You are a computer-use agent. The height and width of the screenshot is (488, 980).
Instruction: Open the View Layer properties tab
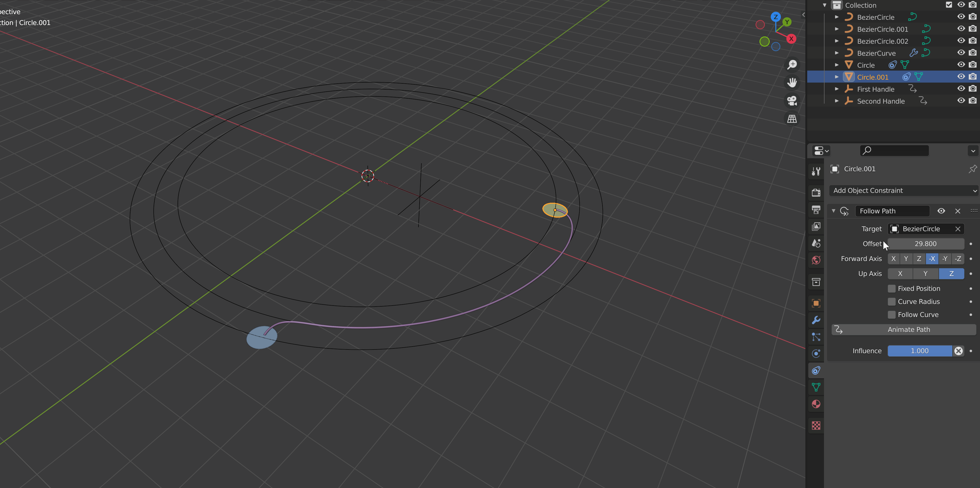pyautogui.click(x=816, y=226)
